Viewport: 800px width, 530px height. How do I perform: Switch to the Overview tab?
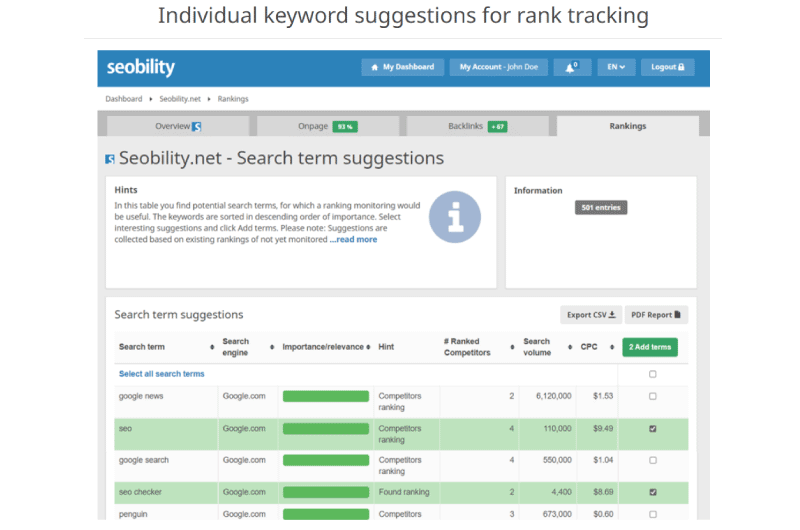tap(178, 126)
